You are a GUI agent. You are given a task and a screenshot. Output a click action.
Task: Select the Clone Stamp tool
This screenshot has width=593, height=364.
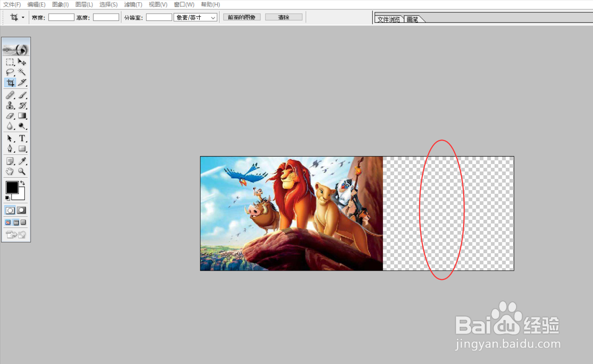point(10,106)
